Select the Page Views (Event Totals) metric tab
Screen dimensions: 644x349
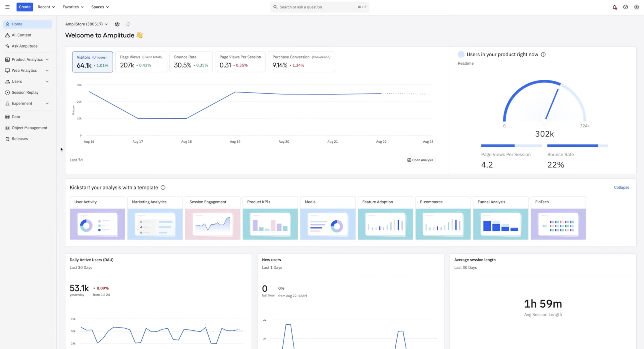[x=141, y=62]
